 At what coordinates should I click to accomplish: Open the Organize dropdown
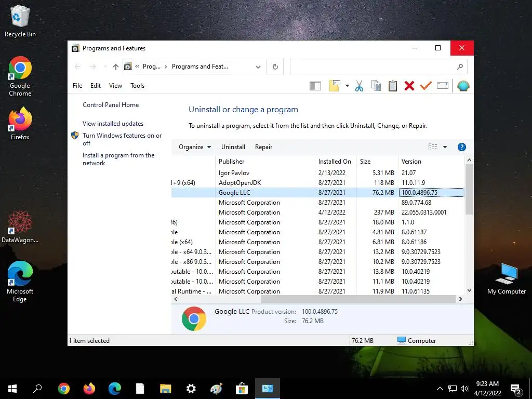pyautogui.click(x=195, y=147)
